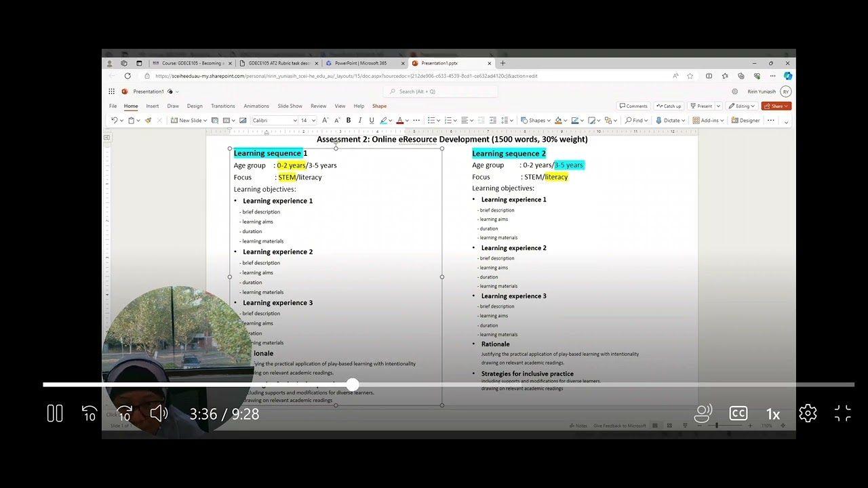Open the audio track voice icon
868x488 pixels.
tap(703, 413)
